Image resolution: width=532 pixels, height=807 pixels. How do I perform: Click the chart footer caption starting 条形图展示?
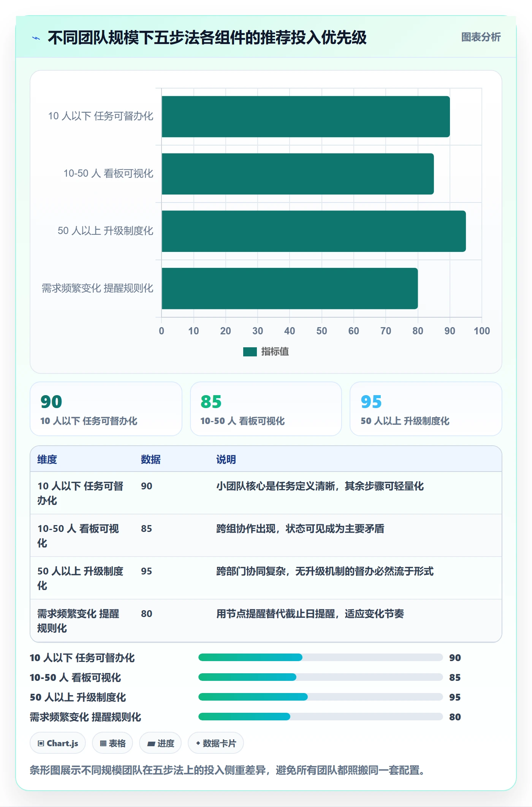pyautogui.click(x=227, y=770)
